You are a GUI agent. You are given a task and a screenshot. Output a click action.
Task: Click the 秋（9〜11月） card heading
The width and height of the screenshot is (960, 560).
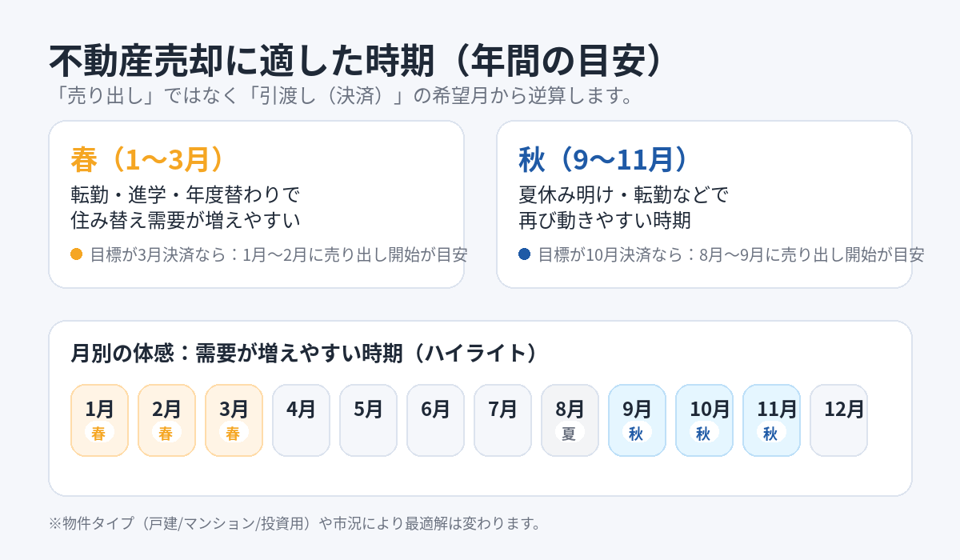tap(603, 159)
